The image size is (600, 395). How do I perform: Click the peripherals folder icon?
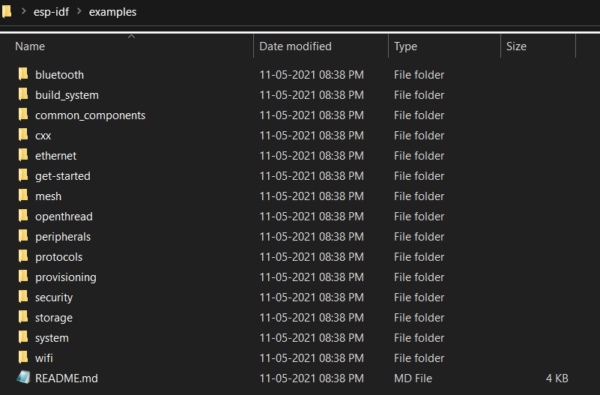(x=23, y=236)
